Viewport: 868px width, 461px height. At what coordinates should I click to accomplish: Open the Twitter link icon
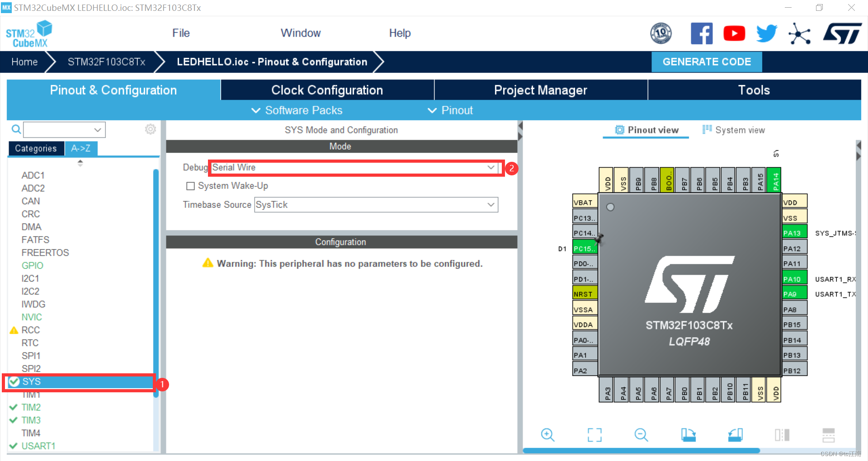coord(767,33)
